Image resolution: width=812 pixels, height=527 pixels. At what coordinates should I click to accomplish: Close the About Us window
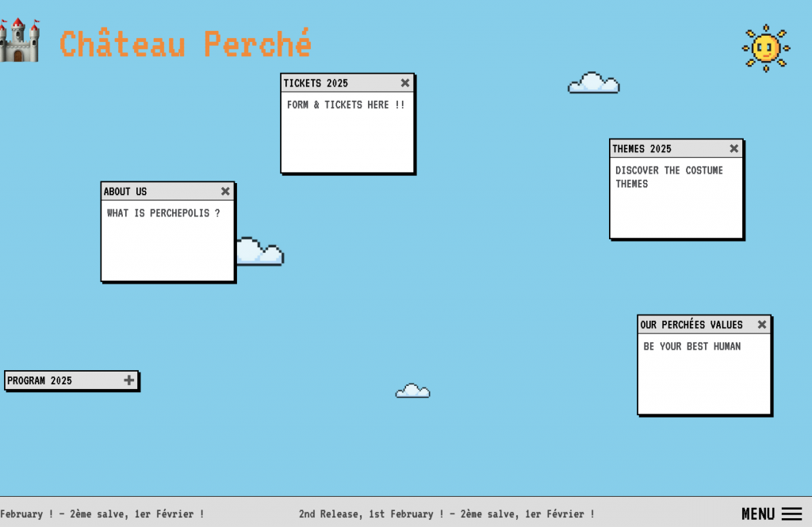point(225,191)
